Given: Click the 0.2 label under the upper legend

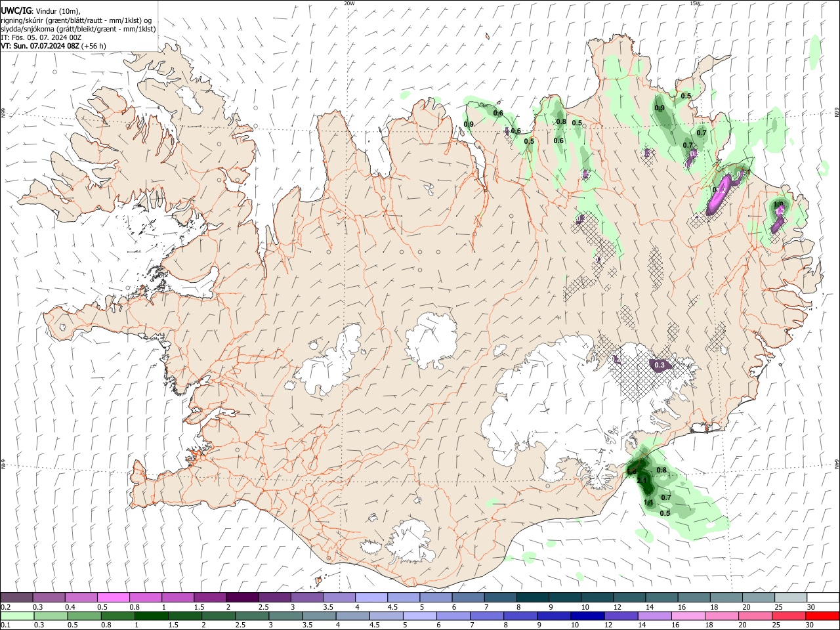Looking at the screenshot, I should [x=5, y=607].
